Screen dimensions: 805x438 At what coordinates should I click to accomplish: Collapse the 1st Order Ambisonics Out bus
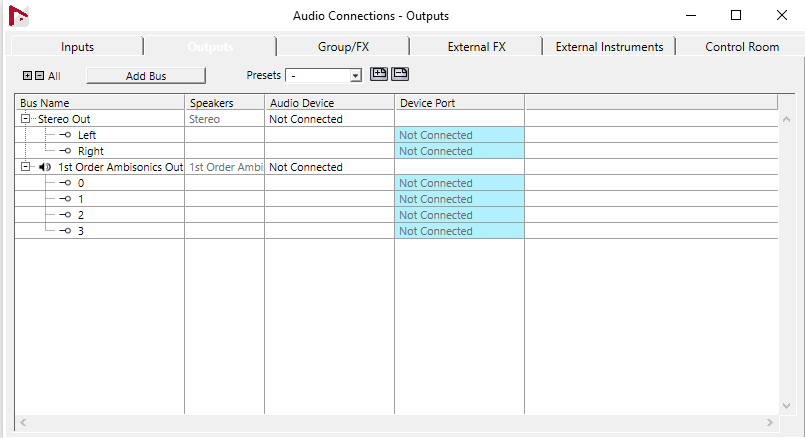25,167
